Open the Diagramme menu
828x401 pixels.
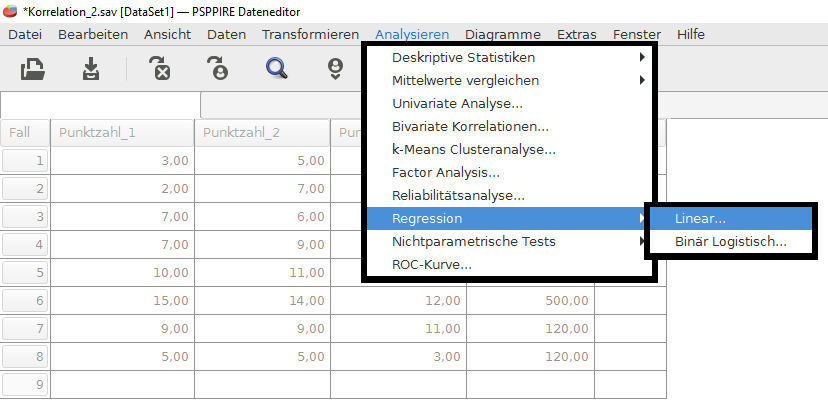[502, 34]
